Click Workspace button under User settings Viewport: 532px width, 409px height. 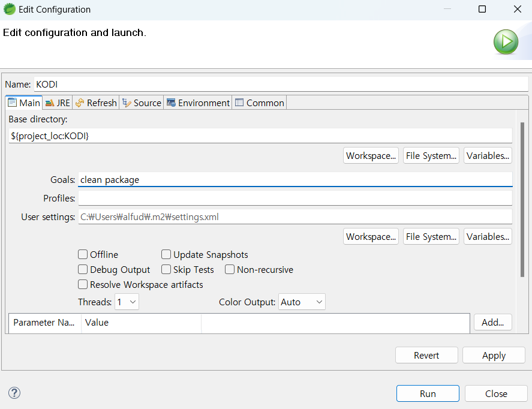371,236
